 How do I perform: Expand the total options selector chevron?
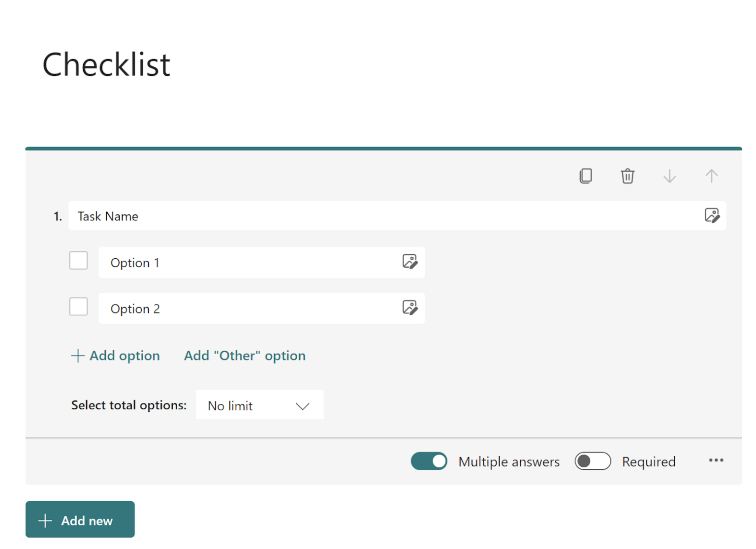[x=303, y=406]
